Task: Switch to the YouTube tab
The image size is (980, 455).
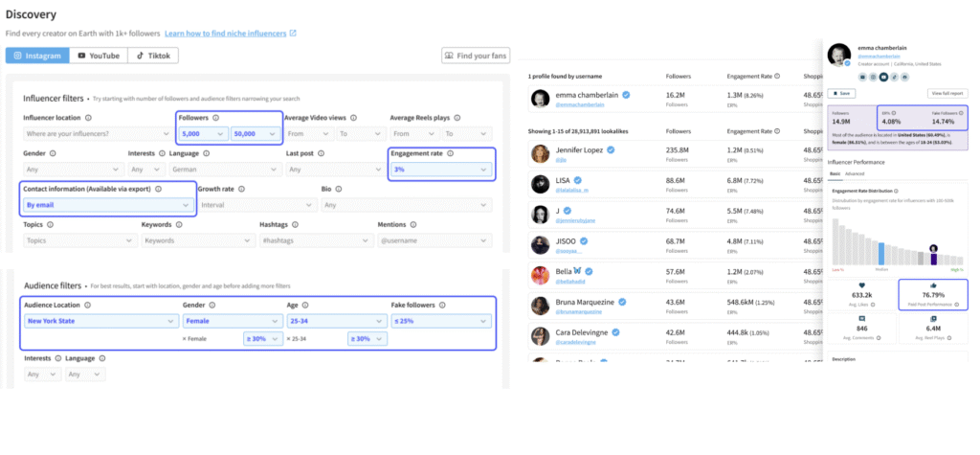Action: [x=100, y=56]
